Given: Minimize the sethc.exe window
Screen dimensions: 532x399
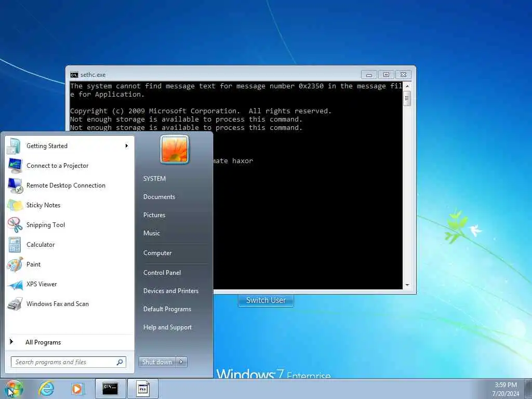Looking at the screenshot, I should pos(369,75).
